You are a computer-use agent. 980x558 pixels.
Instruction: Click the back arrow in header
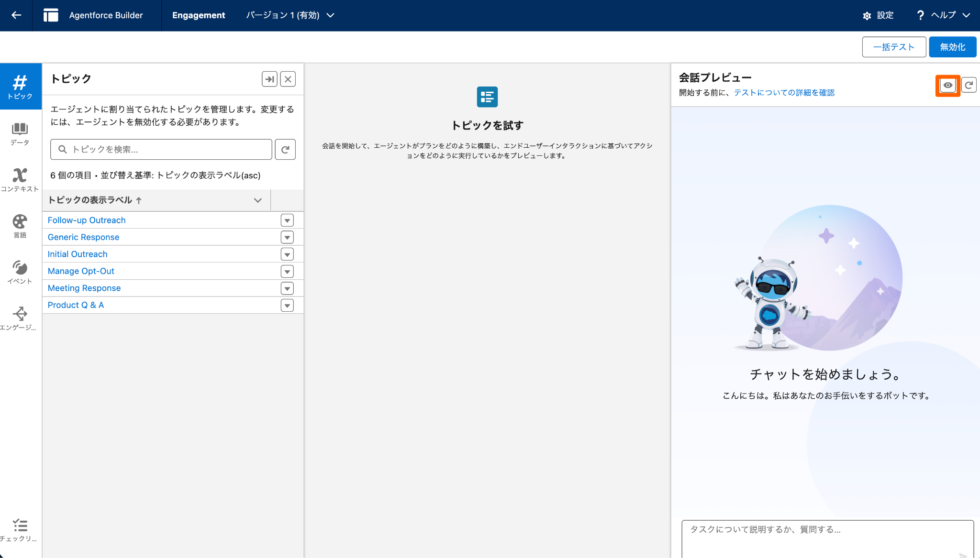16,15
